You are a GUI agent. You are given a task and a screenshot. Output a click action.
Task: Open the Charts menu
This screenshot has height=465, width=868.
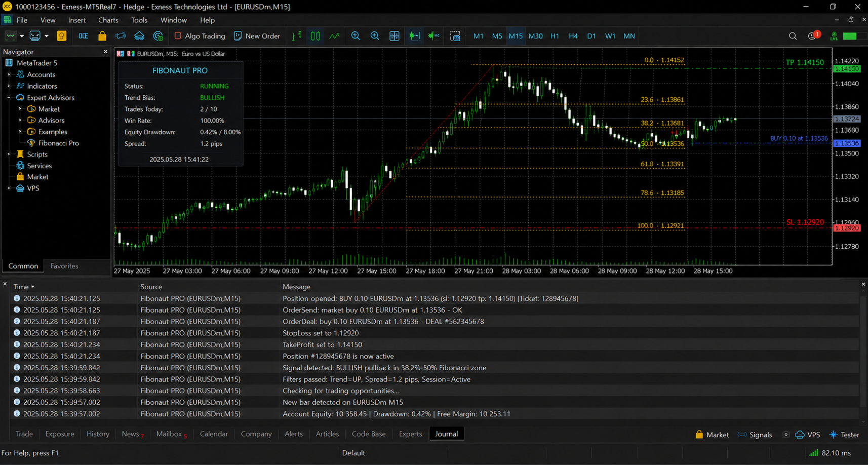click(x=108, y=20)
